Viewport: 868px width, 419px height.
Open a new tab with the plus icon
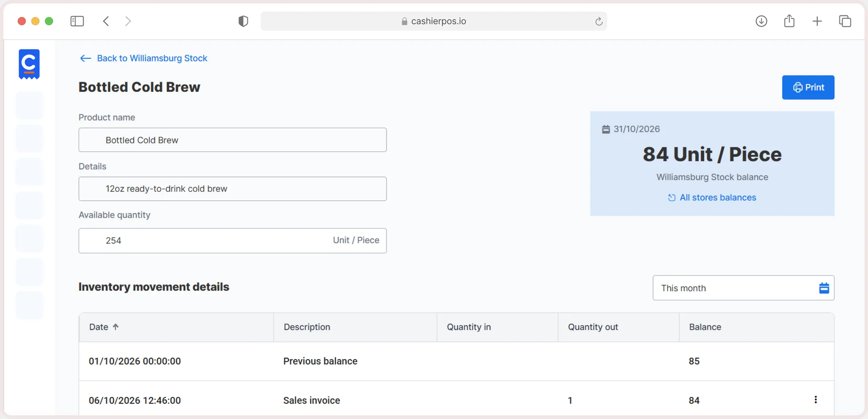(817, 21)
